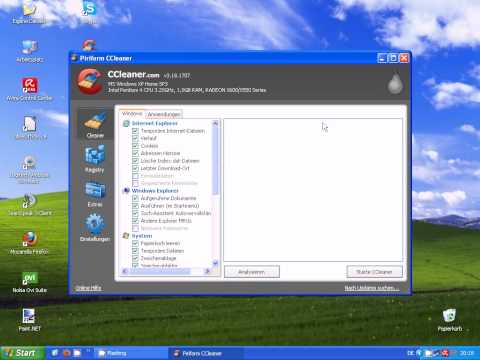Click the horizontal scrollbar right arrow

point(207,271)
